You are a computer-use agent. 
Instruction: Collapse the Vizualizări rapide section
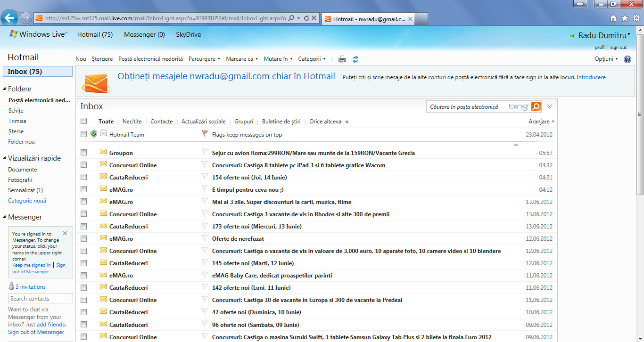[5, 158]
